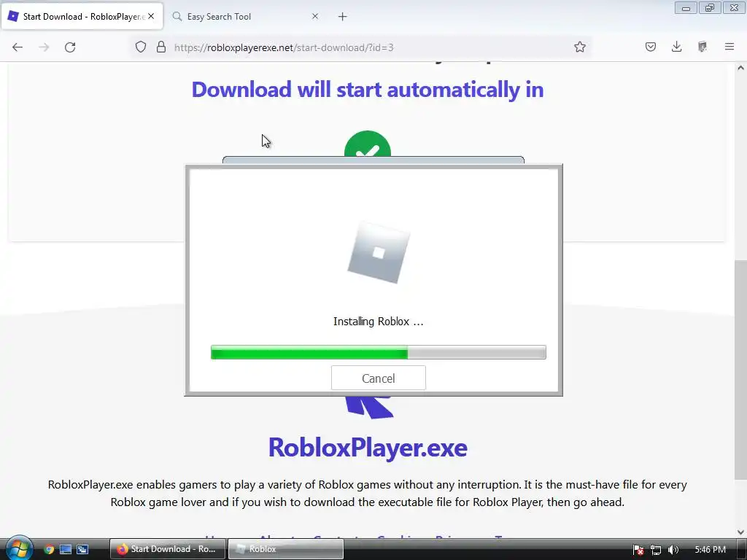Click the security alert flag tray icon

(x=638, y=550)
